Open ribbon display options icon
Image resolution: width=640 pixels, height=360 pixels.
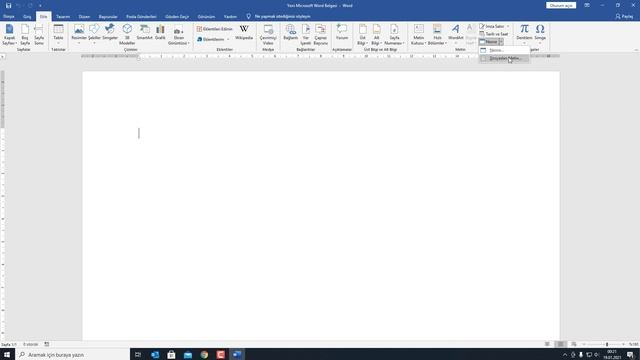[587, 5]
